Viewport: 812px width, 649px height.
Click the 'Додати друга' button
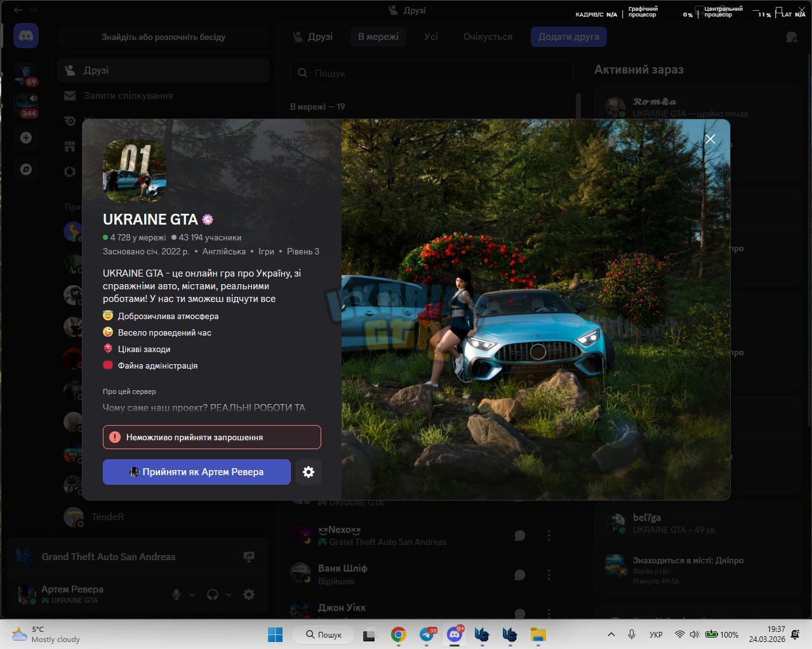point(569,37)
